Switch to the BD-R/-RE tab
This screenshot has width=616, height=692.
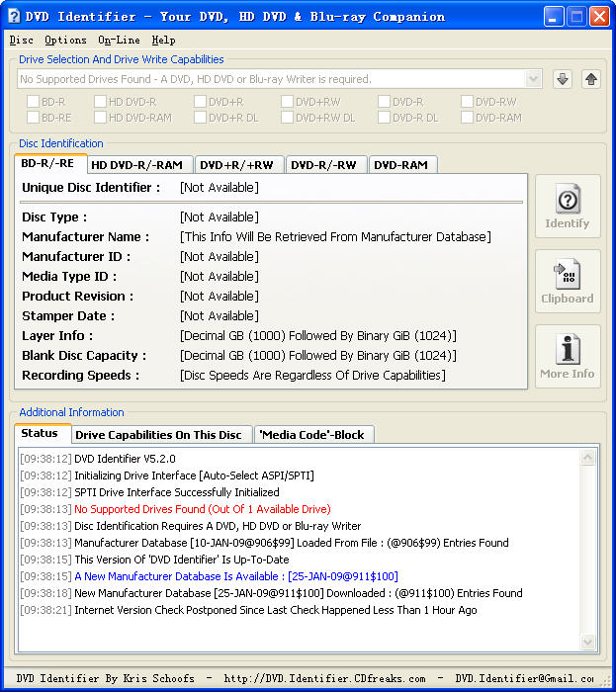point(50,163)
